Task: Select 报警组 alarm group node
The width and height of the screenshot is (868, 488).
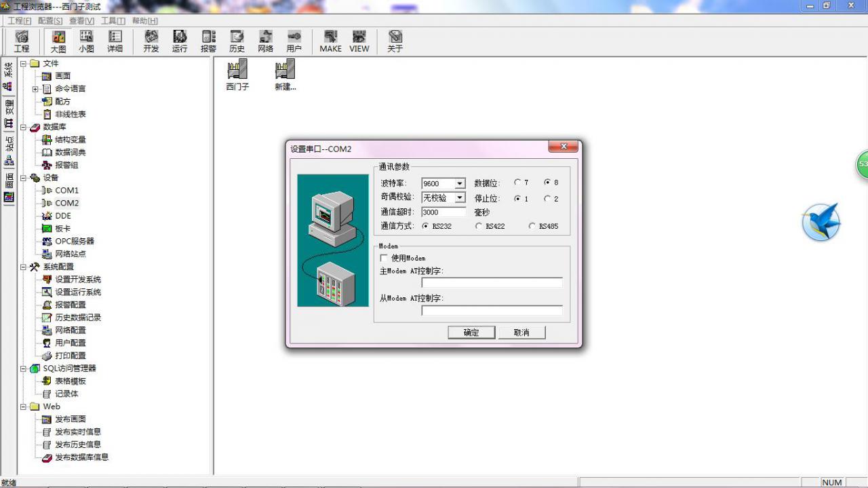Action: (66, 165)
